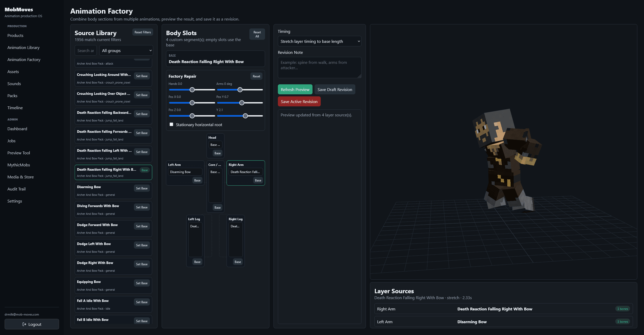The width and height of the screenshot is (644, 335).
Task: Open Settings in the sidebar
Action: [x=15, y=201]
